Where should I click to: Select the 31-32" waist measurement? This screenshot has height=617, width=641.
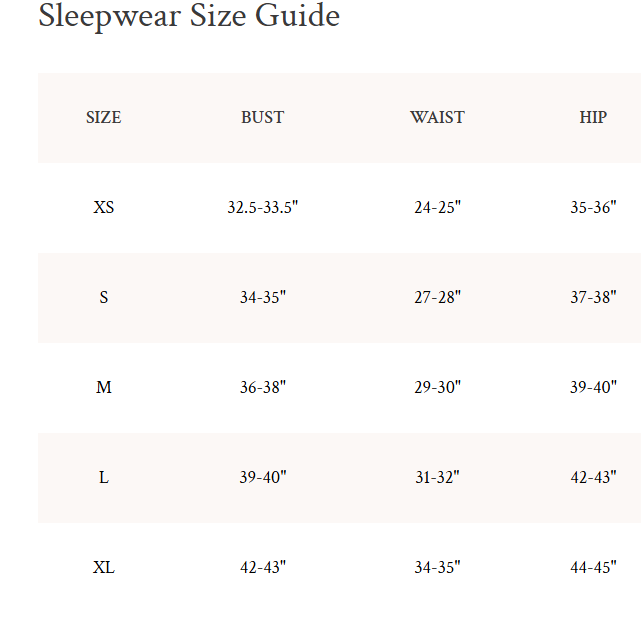click(437, 478)
